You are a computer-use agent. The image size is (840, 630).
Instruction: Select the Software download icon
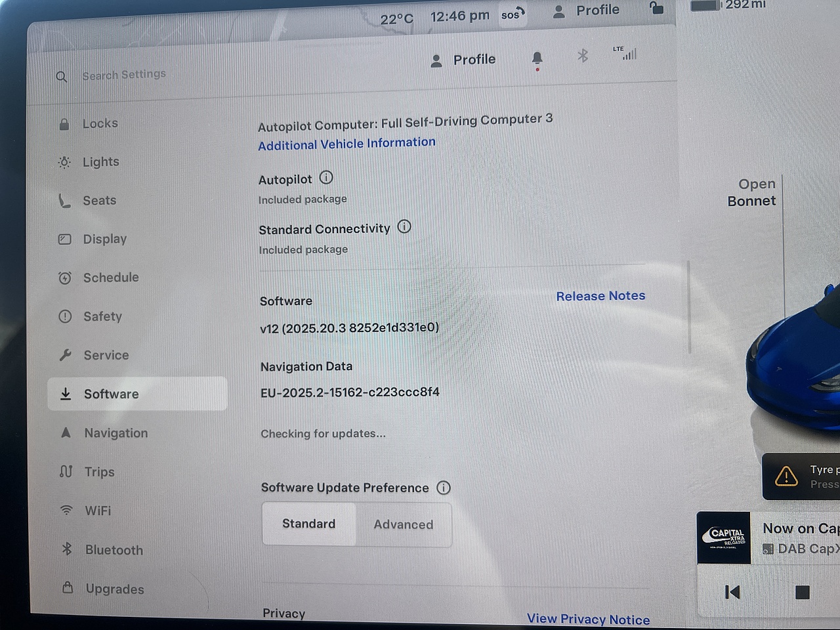click(x=66, y=394)
